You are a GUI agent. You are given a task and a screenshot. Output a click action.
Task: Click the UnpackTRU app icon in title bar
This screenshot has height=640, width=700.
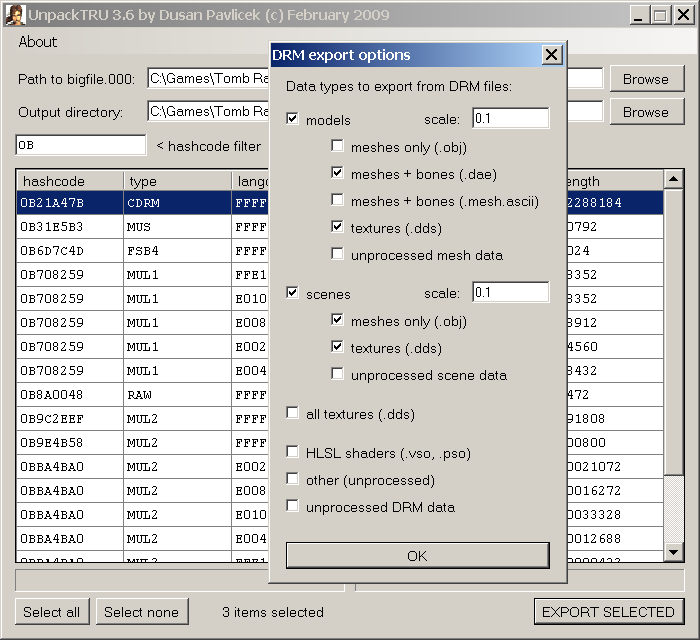pyautogui.click(x=10, y=15)
